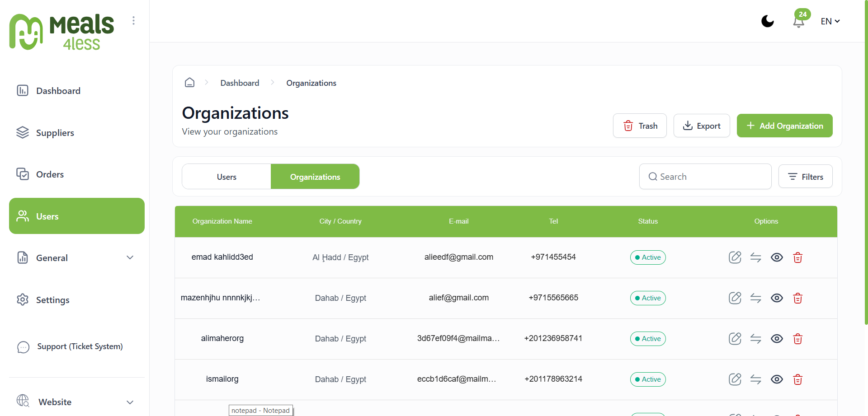
Task: Open Settings in the sidebar
Action: tap(77, 300)
